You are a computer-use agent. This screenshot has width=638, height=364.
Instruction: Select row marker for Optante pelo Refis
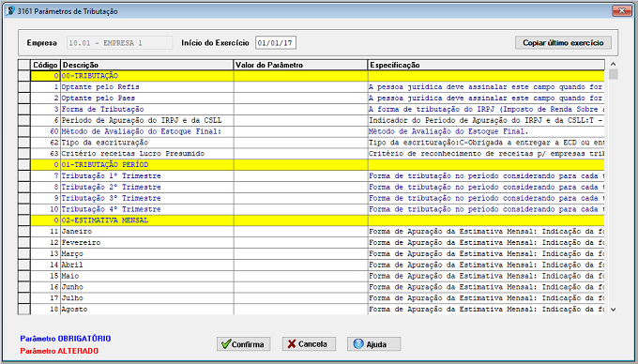pyautogui.click(x=24, y=87)
